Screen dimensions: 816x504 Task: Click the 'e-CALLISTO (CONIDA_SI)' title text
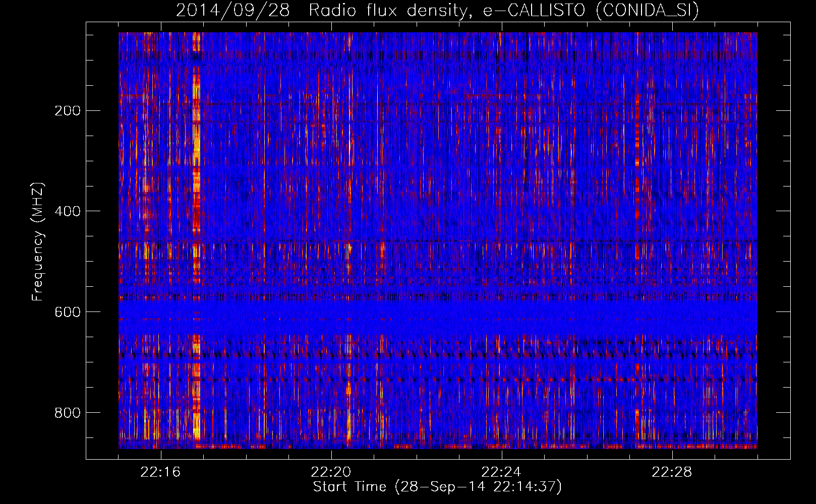point(591,11)
